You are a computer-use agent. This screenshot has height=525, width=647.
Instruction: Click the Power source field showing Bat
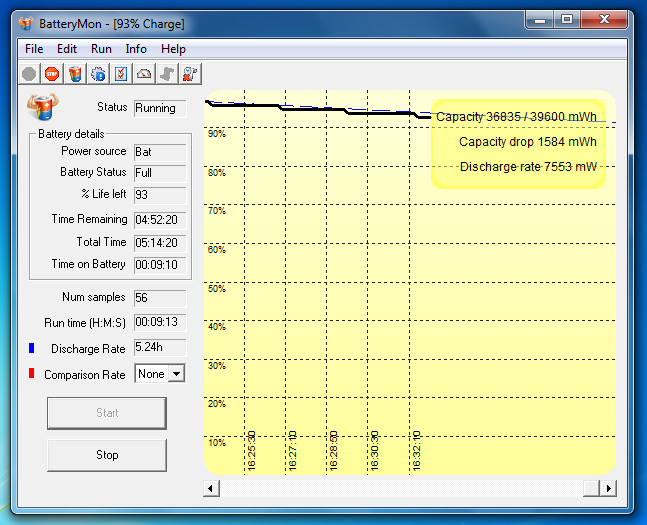pos(160,152)
